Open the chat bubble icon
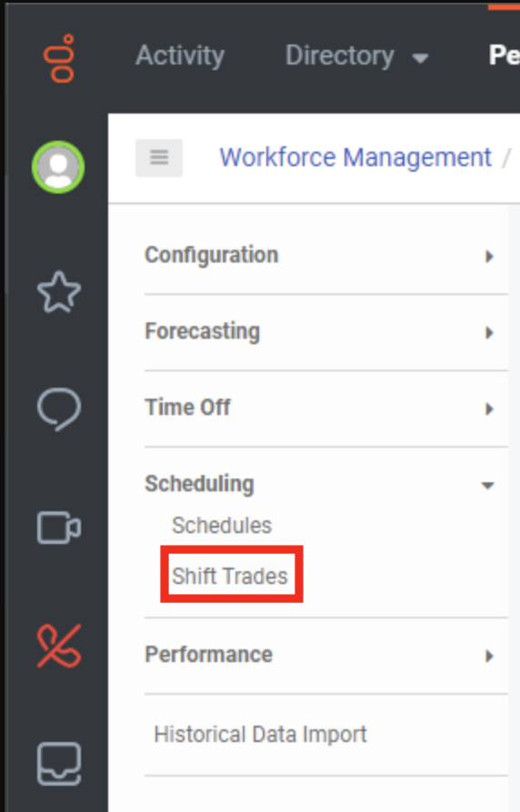This screenshot has width=520, height=812. point(59,409)
